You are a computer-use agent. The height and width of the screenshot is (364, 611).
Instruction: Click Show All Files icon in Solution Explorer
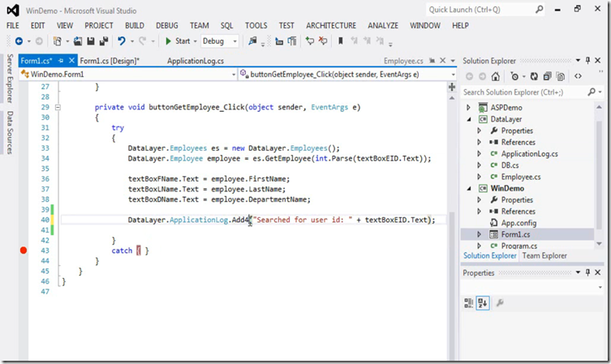pyautogui.click(x=561, y=76)
